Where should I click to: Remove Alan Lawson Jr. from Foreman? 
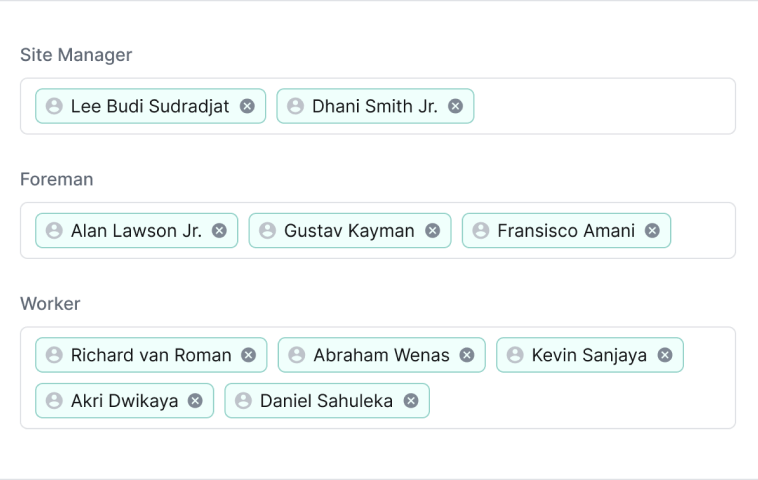[219, 231]
